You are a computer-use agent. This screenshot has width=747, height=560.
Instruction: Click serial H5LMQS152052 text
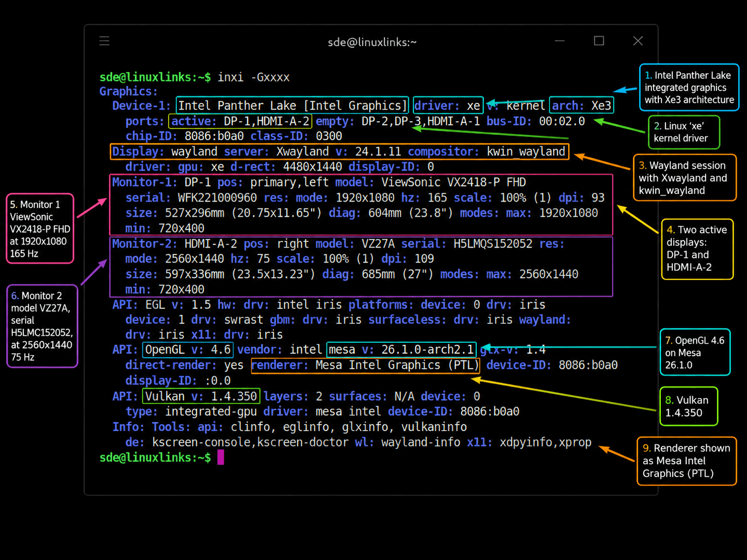coord(466,244)
